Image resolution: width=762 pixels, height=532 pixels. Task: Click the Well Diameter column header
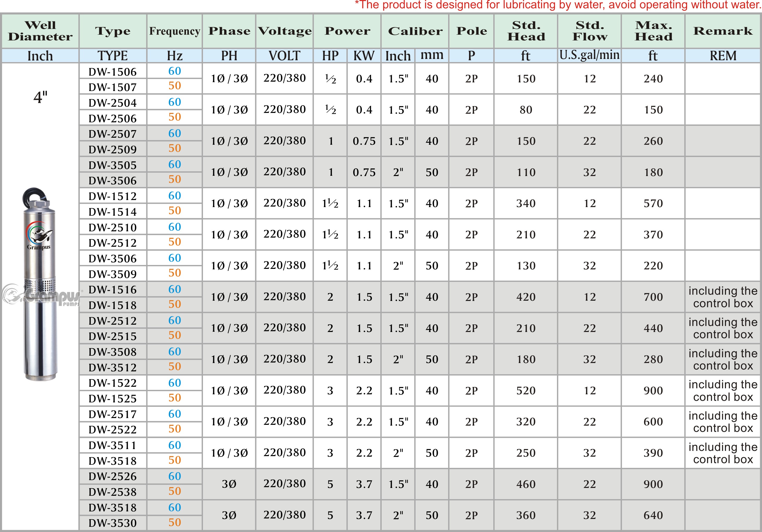(x=40, y=31)
